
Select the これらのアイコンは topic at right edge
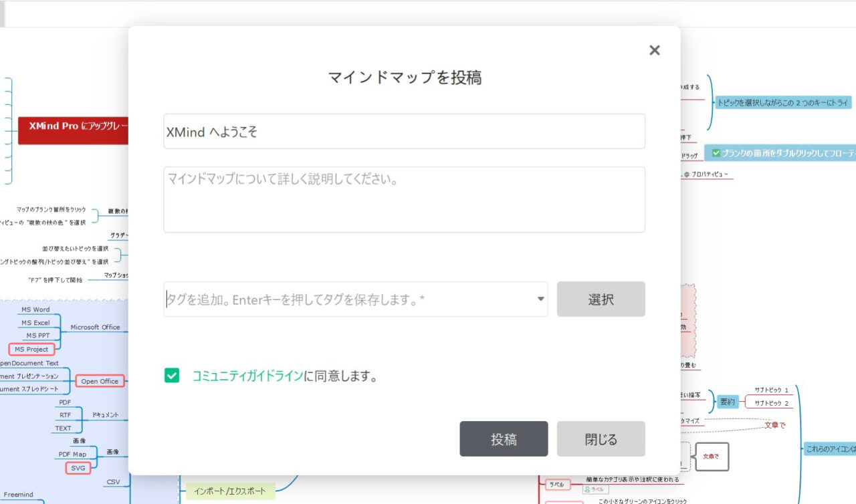(x=830, y=449)
